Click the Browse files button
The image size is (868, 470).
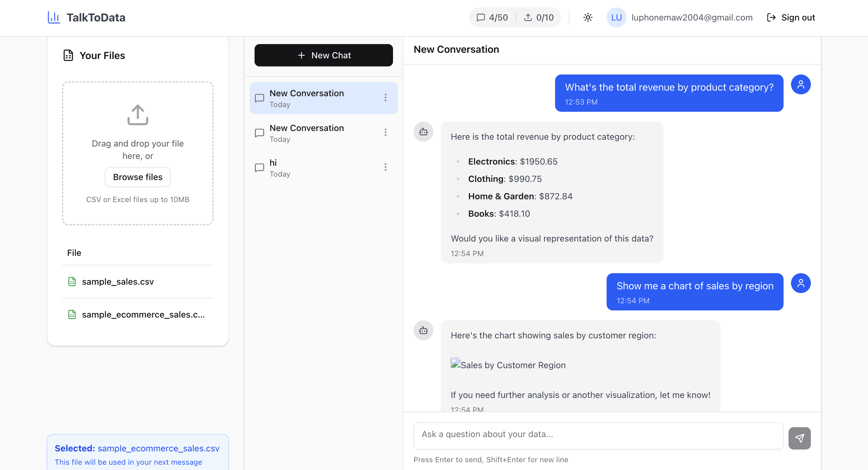(138, 177)
